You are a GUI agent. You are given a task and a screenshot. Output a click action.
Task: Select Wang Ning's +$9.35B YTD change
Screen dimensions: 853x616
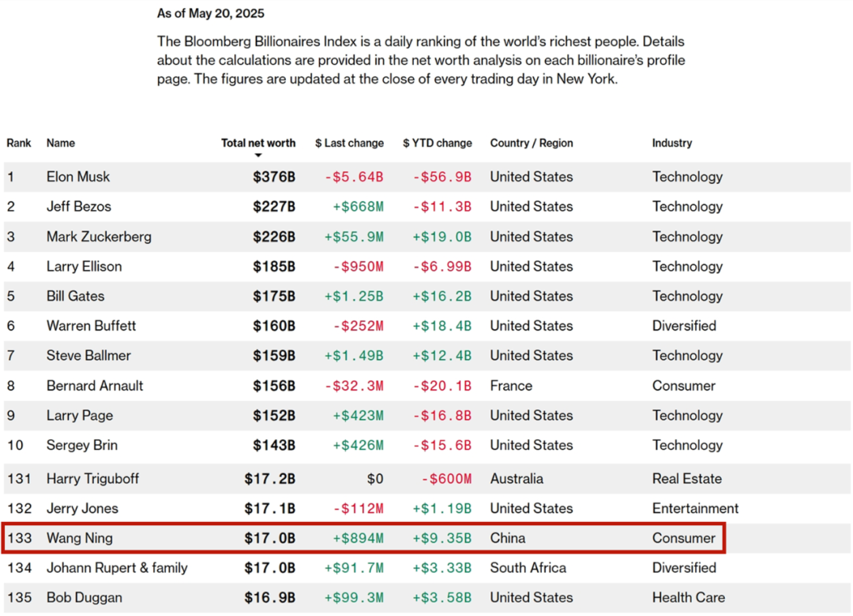coord(442,538)
